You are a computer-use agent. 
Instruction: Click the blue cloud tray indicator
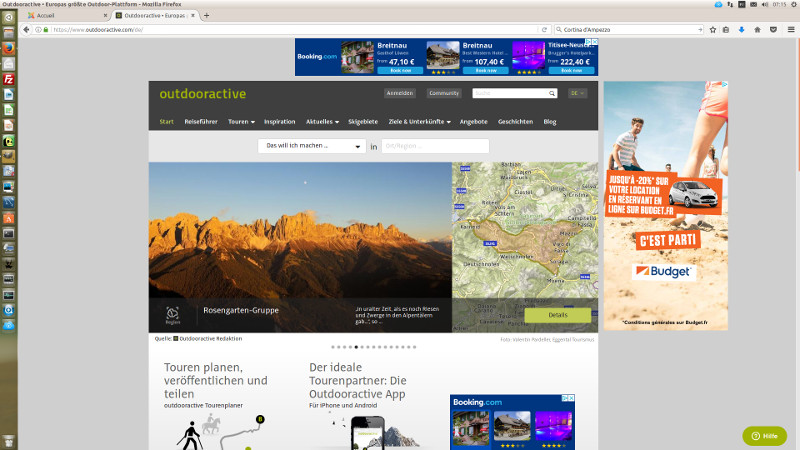pos(718,4)
